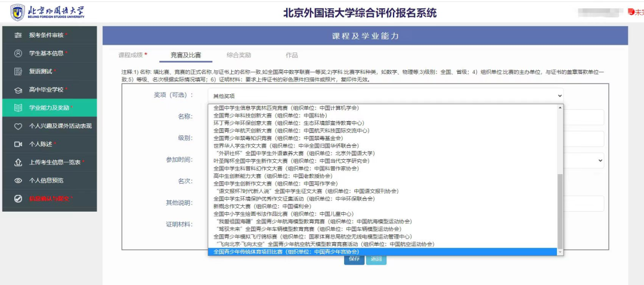Select 新概念作文大赛 option
The width and height of the screenshot is (644, 285).
(382, 206)
